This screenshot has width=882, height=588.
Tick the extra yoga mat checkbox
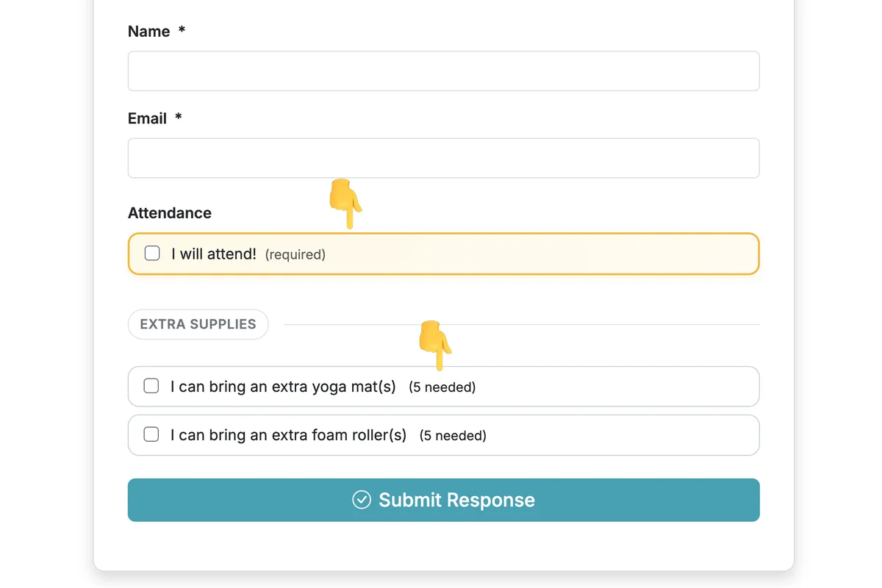pyautogui.click(x=151, y=386)
